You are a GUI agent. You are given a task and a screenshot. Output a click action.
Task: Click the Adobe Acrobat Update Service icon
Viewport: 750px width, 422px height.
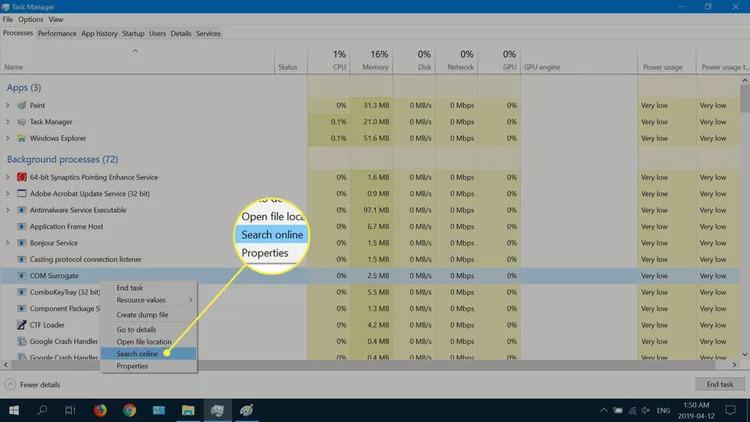[22, 193]
